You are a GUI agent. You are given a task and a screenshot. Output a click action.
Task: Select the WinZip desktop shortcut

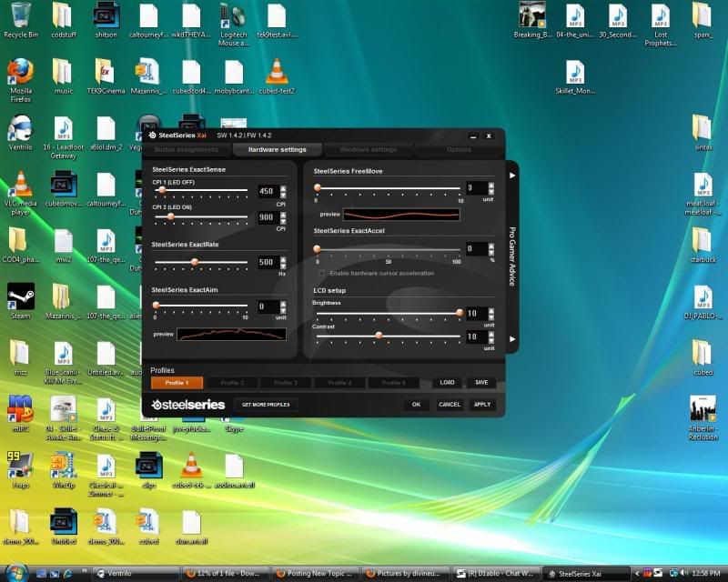[63, 469]
